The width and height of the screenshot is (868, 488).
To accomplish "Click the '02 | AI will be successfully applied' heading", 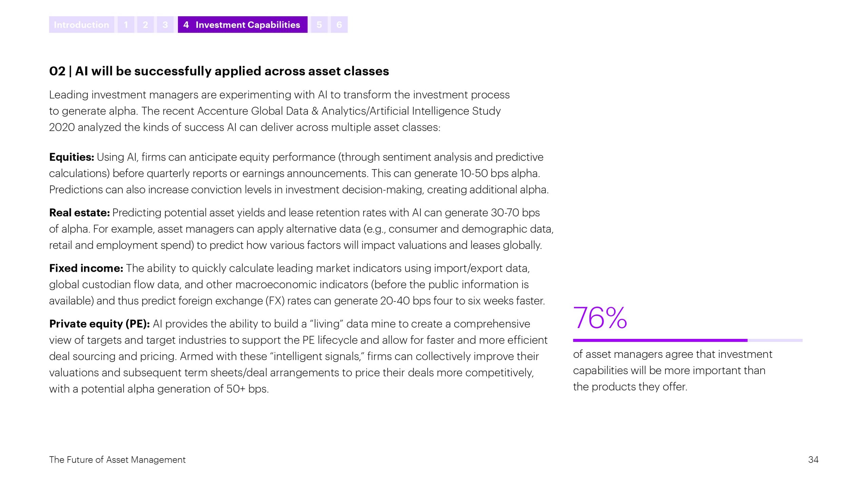I will [x=219, y=71].
